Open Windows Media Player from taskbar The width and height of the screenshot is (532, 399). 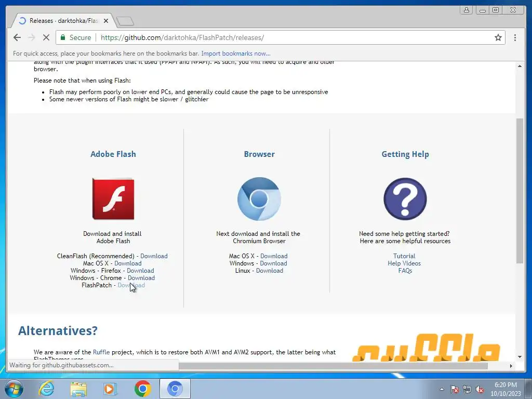(110, 389)
